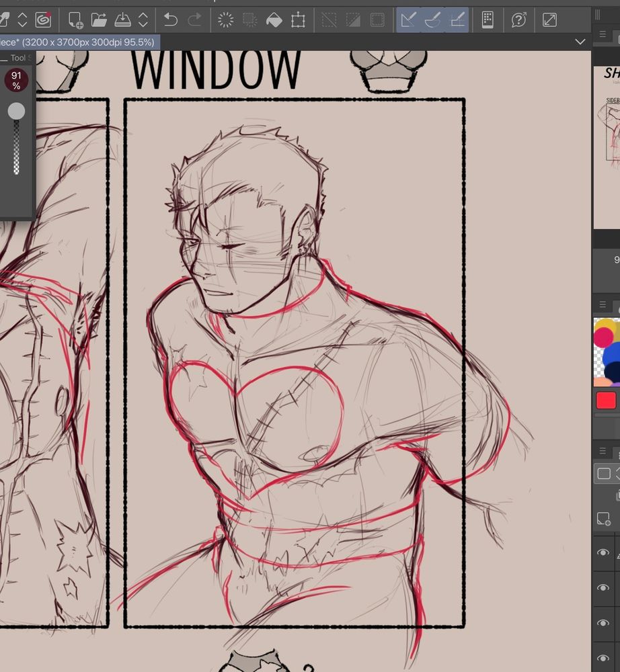Click the Tool property panel title
This screenshot has width=620, height=672.
pyautogui.click(x=21, y=58)
